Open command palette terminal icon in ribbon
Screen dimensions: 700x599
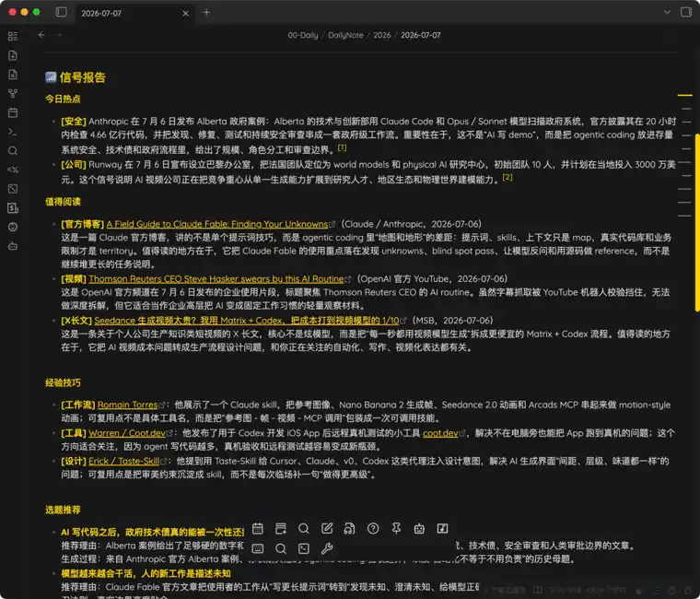[x=13, y=132]
